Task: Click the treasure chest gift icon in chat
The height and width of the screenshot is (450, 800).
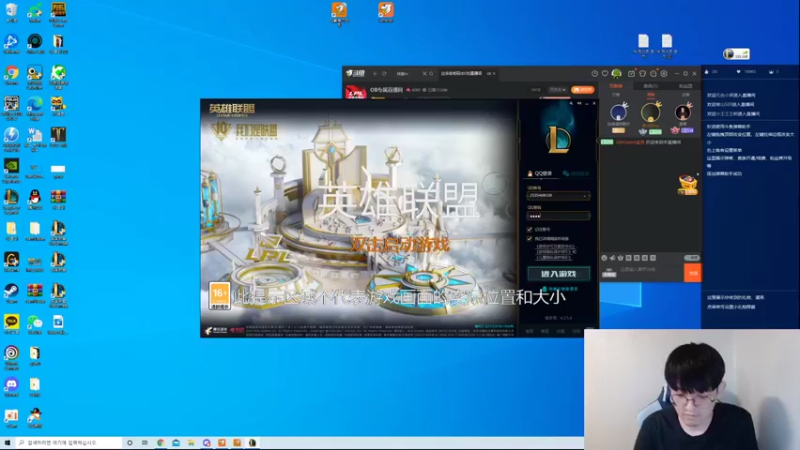Action: click(x=688, y=184)
